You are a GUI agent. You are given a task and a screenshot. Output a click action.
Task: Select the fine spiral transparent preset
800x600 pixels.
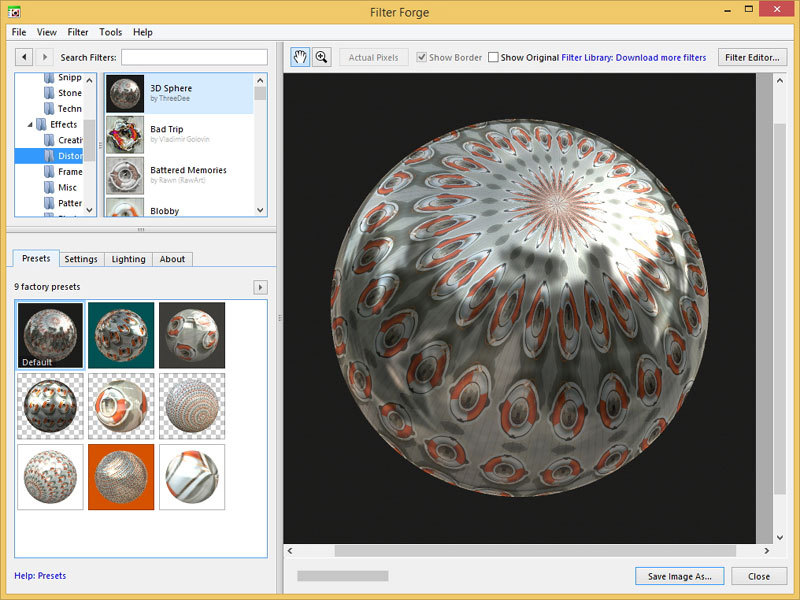click(192, 406)
